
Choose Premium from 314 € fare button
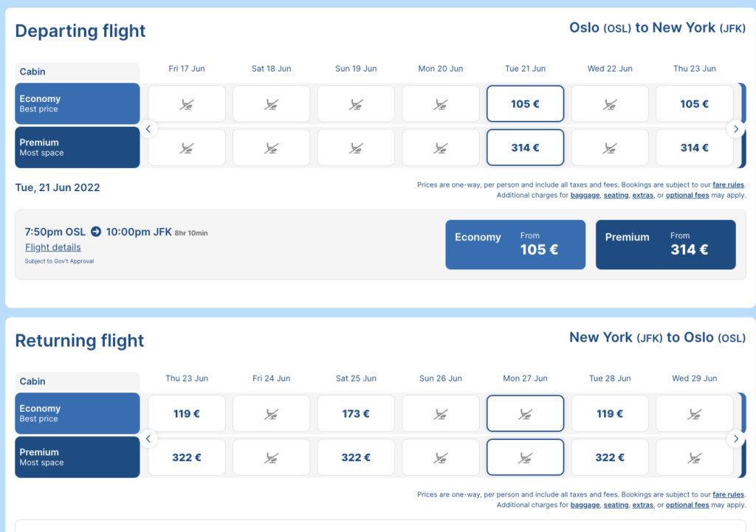click(666, 245)
